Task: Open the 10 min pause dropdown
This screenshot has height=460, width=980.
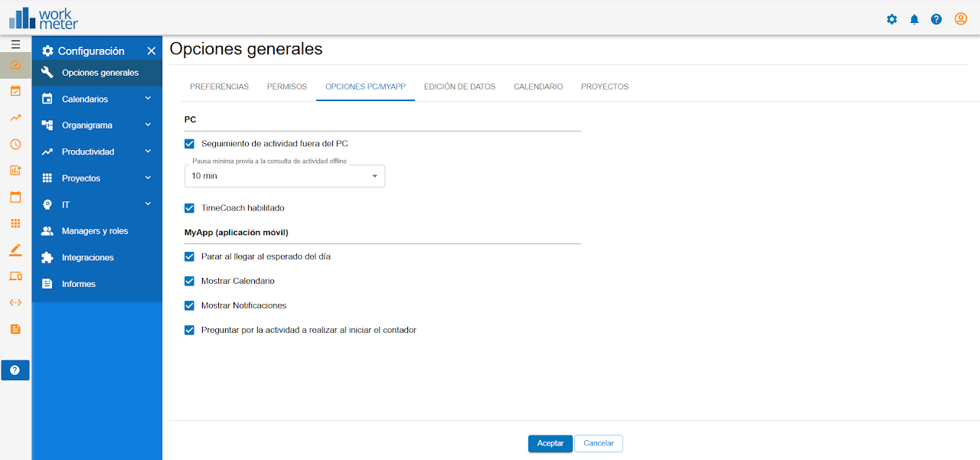Action: click(284, 176)
